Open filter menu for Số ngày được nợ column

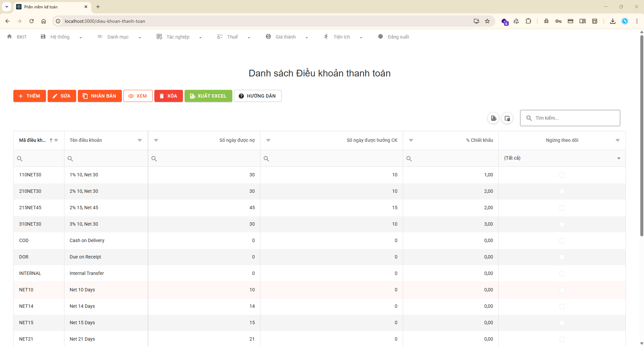pyautogui.click(x=156, y=140)
